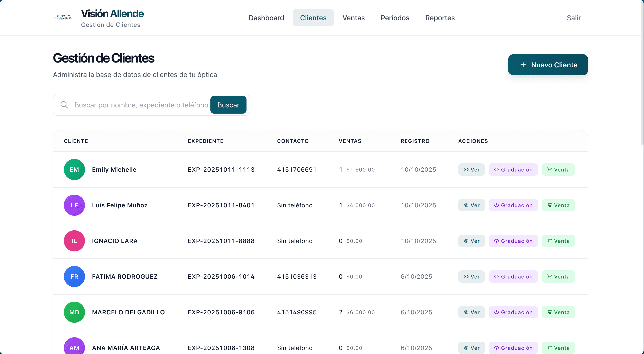Open the Reportes menu item
The width and height of the screenshot is (644, 354).
click(x=440, y=18)
